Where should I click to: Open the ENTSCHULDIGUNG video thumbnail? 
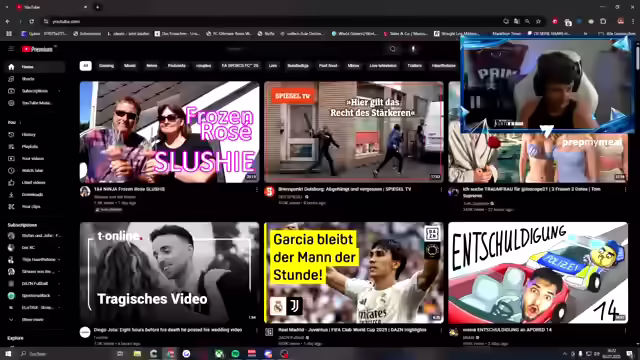tap(538, 273)
